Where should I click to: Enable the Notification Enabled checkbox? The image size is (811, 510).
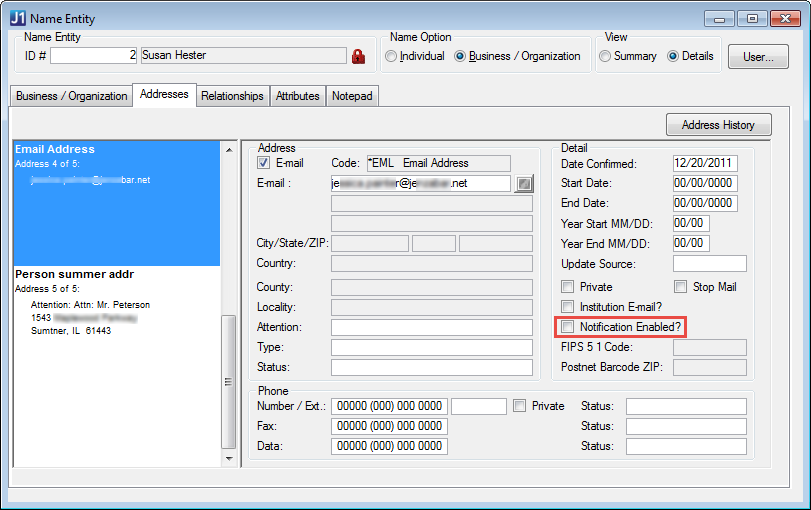tap(568, 327)
